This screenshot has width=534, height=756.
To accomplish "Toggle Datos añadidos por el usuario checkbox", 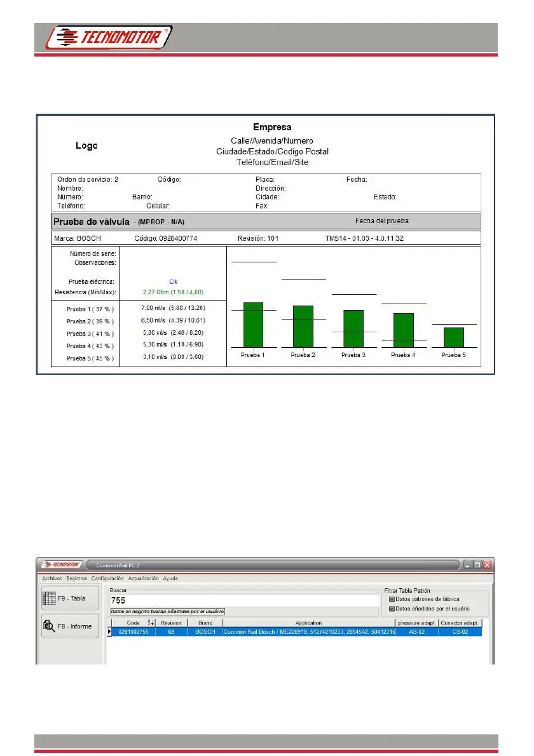I will 392,609.
